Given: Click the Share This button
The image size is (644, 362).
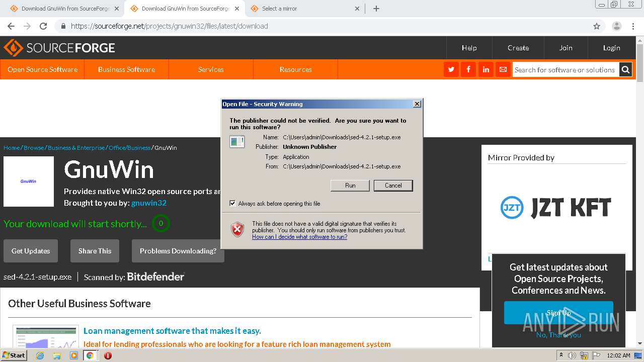Looking at the screenshot, I should tap(95, 251).
